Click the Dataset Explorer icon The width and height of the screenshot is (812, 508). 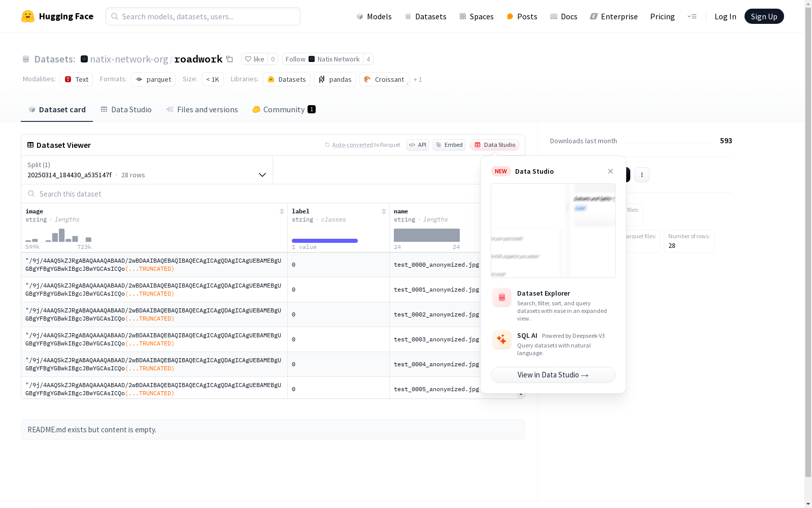click(502, 298)
